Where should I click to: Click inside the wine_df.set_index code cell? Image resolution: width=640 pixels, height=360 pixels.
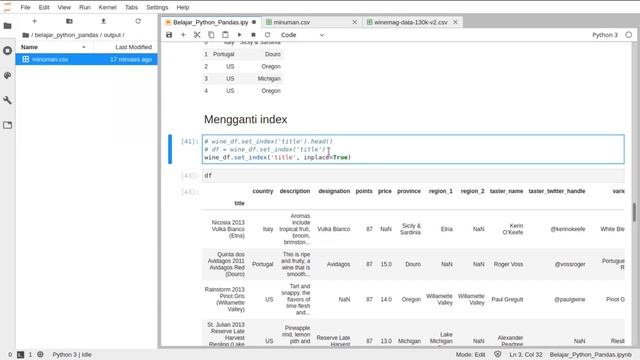413,149
